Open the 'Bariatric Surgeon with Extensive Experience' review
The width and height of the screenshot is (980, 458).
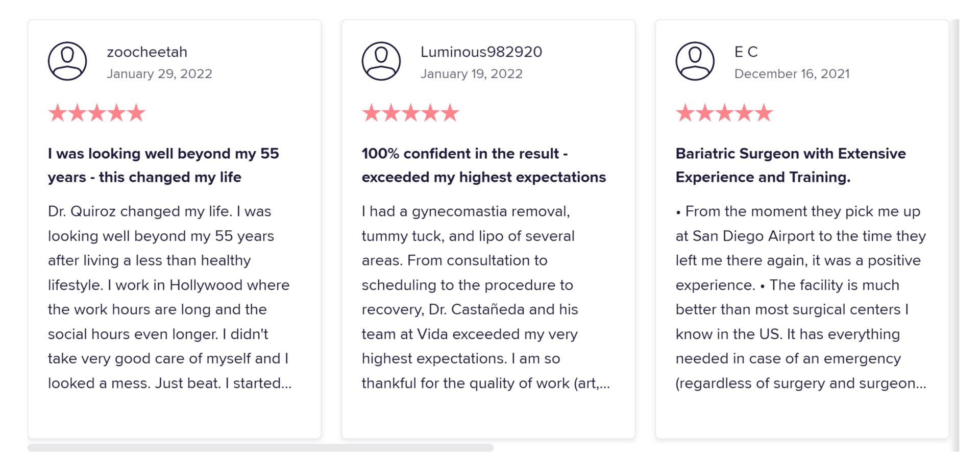790,165
